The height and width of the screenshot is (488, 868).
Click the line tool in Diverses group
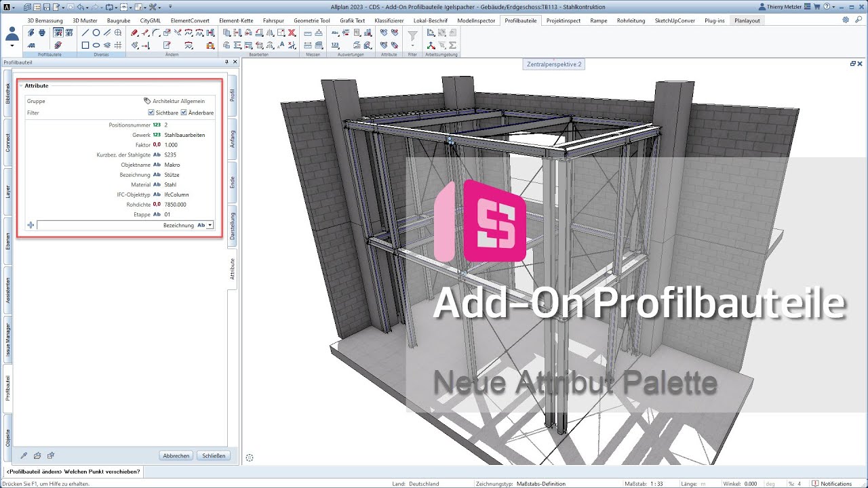point(85,33)
